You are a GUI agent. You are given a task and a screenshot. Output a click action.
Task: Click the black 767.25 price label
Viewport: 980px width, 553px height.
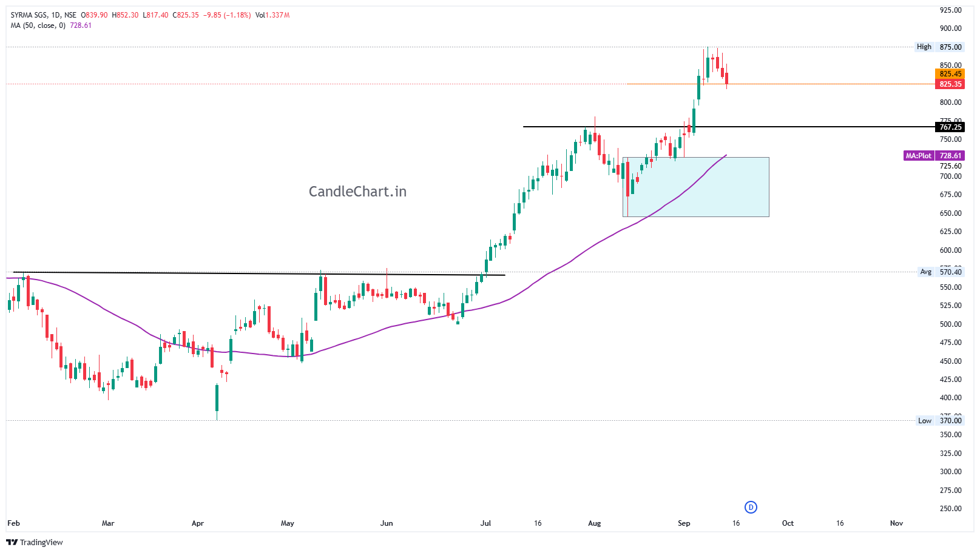[x=950, y=127]
